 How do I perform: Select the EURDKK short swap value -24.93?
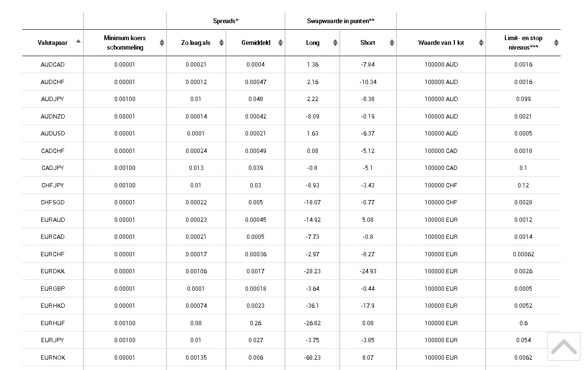coord(367,271)
